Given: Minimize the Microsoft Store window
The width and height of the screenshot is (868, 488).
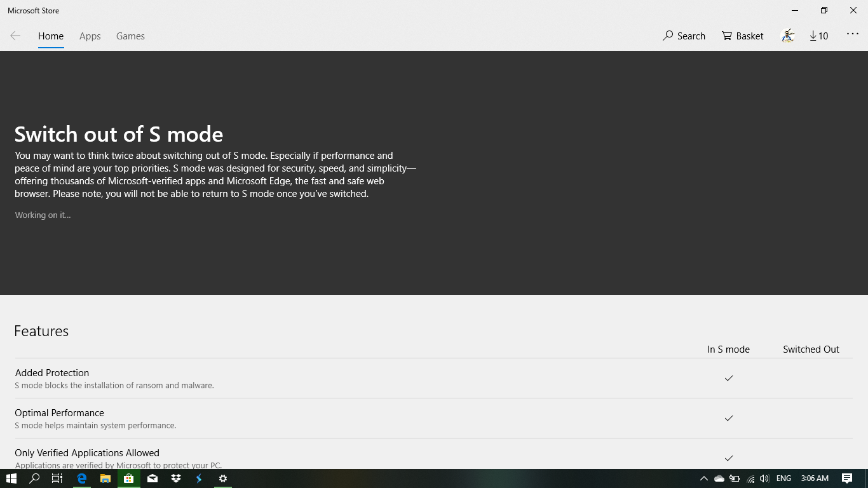Looking at the screenshot, I should pyautogui.click(x=795, y=10).
